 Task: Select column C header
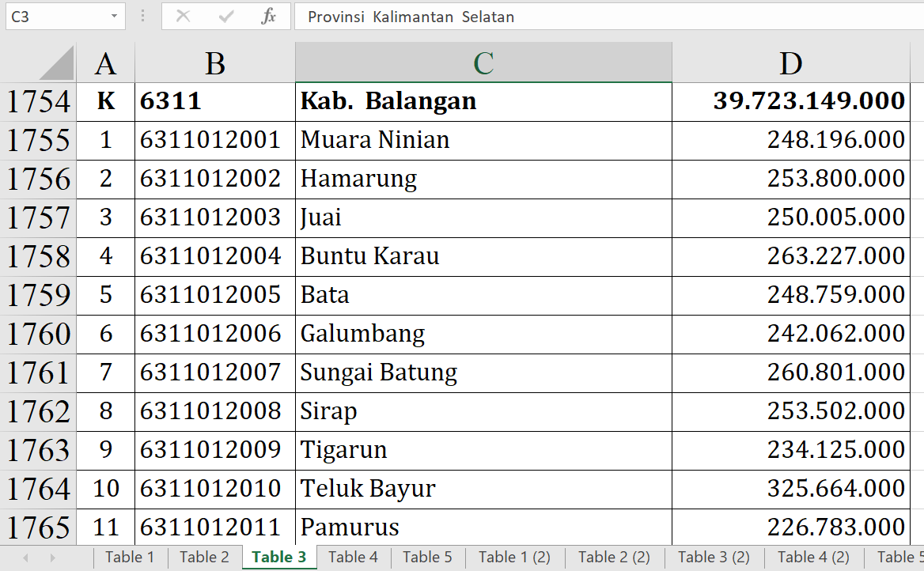pyautogui.click(x=483, y=63)
